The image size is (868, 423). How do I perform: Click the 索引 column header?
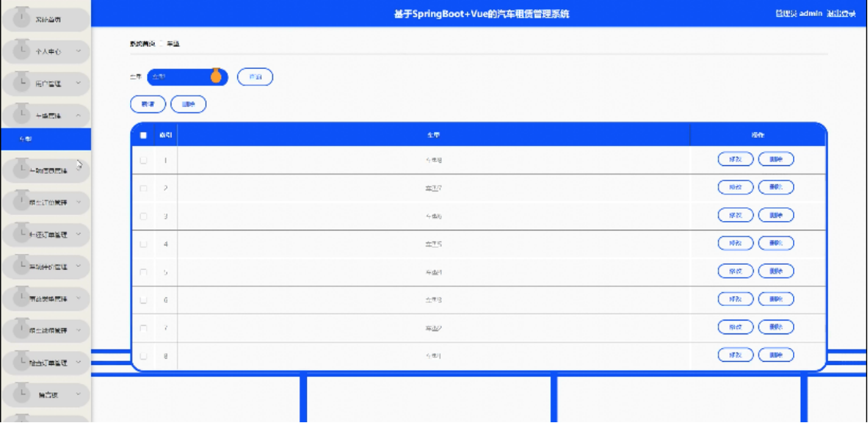(165, 135)
